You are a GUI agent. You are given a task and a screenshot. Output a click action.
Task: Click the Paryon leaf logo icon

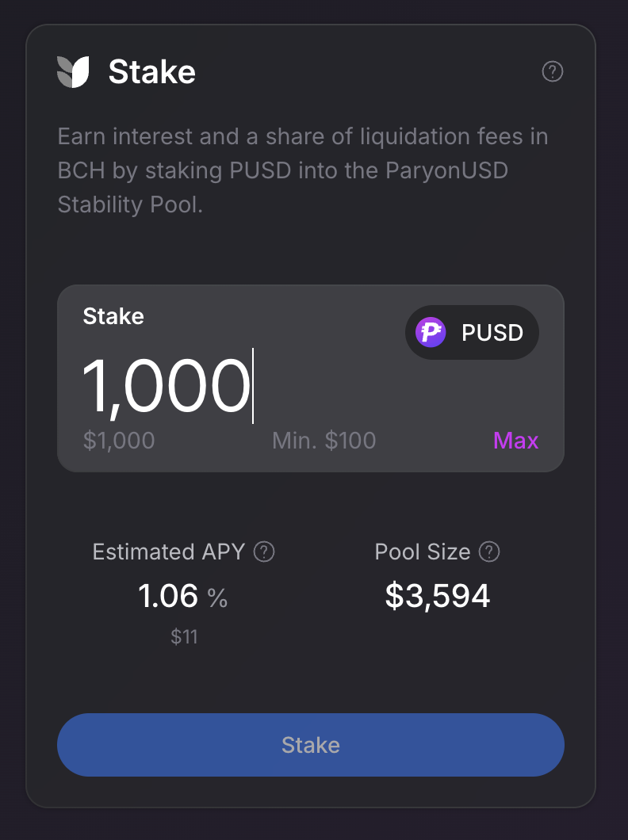tap(73, 72)
